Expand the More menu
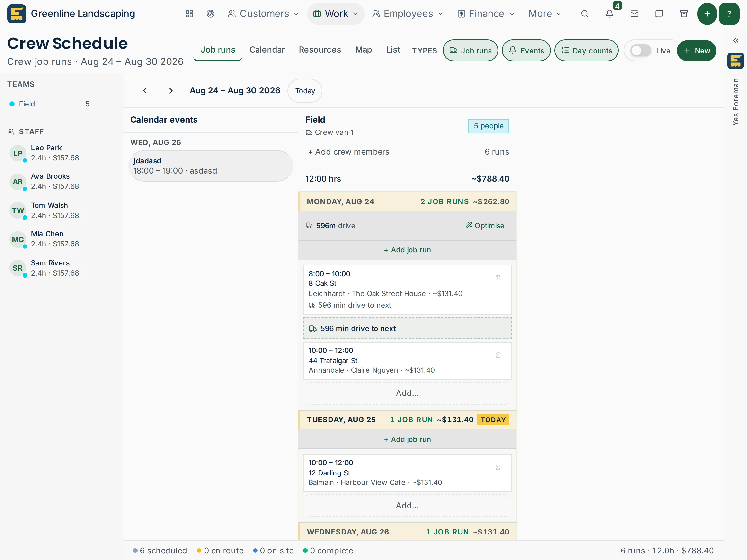The width and height of the screenshot is (747, 560). point(545,14)
